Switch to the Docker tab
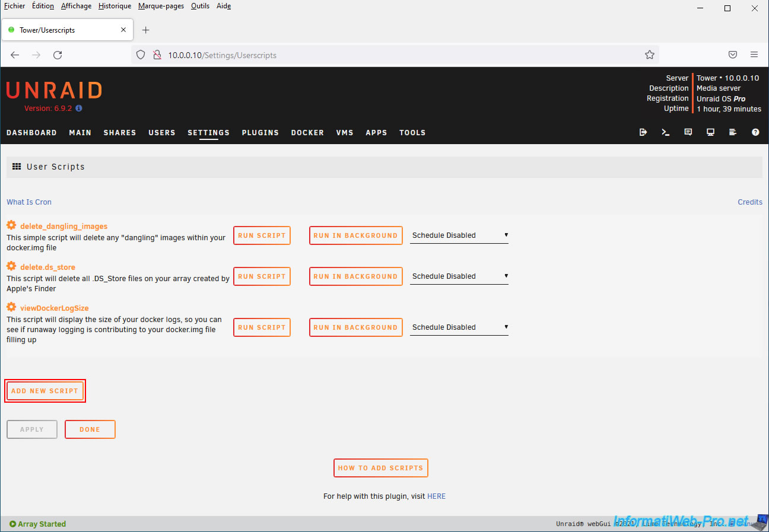Viewport: 769px width, 532px height. click(x=307, y=133)
